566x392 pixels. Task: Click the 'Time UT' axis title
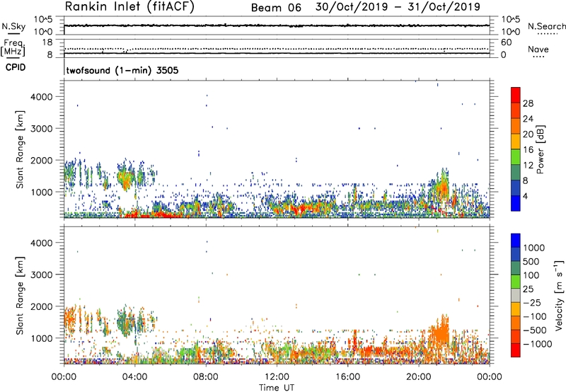277,387
